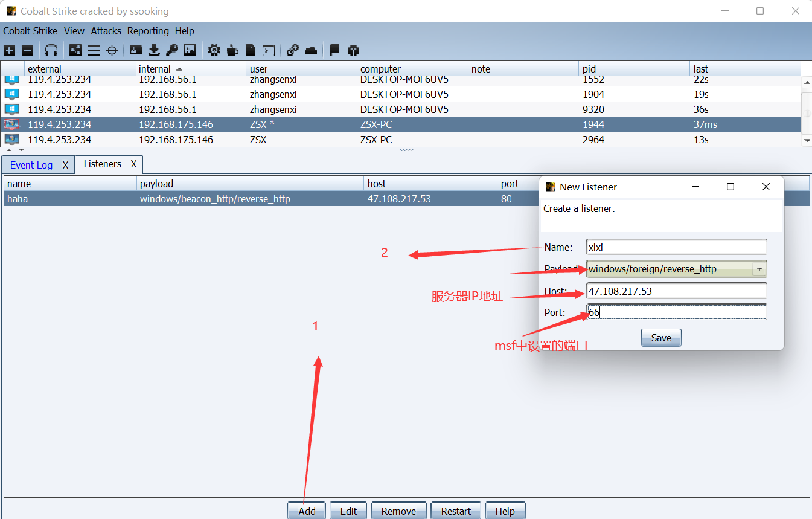Click the Help button below listeners
812x519 pixels.
(505, 511)
